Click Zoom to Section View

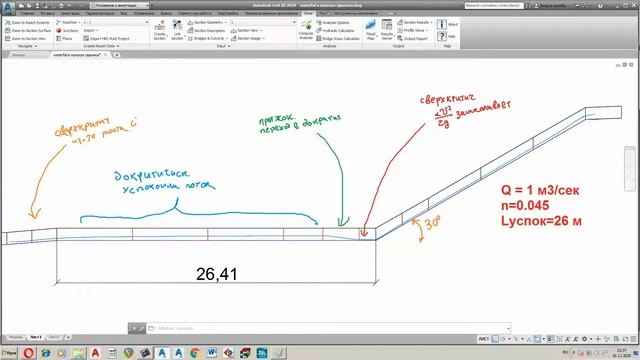(x=25, y=38)
